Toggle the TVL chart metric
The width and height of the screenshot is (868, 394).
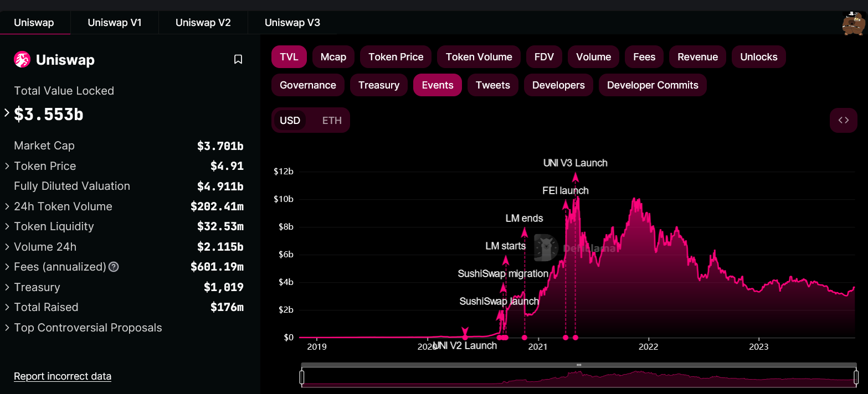(289, 57)
